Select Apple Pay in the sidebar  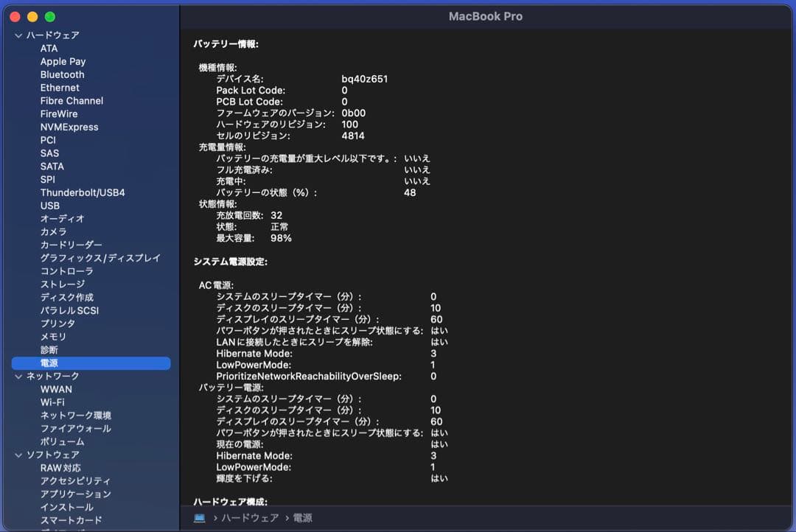[64, 61]
